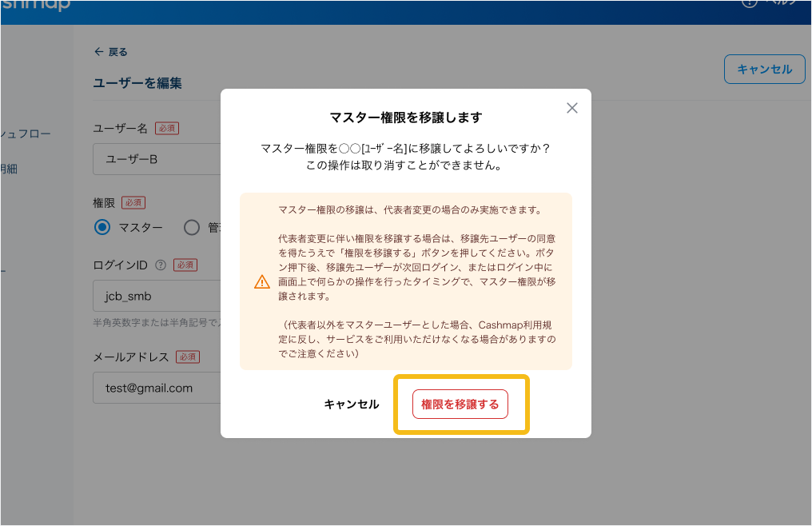Open help from the top header icon

(x=750, y=2)
